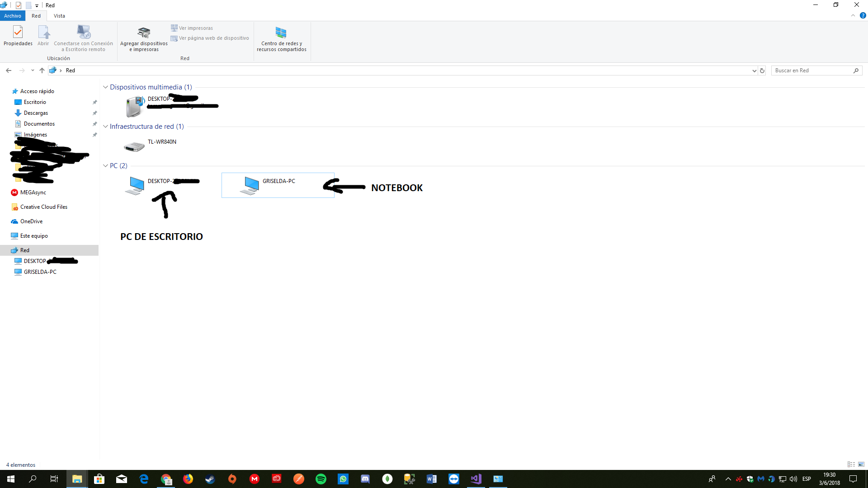Screen dimensions: 868x488
Task: Select the DESKTOP multimedia device
Action: pyautogui.click(x=172, y=106)
